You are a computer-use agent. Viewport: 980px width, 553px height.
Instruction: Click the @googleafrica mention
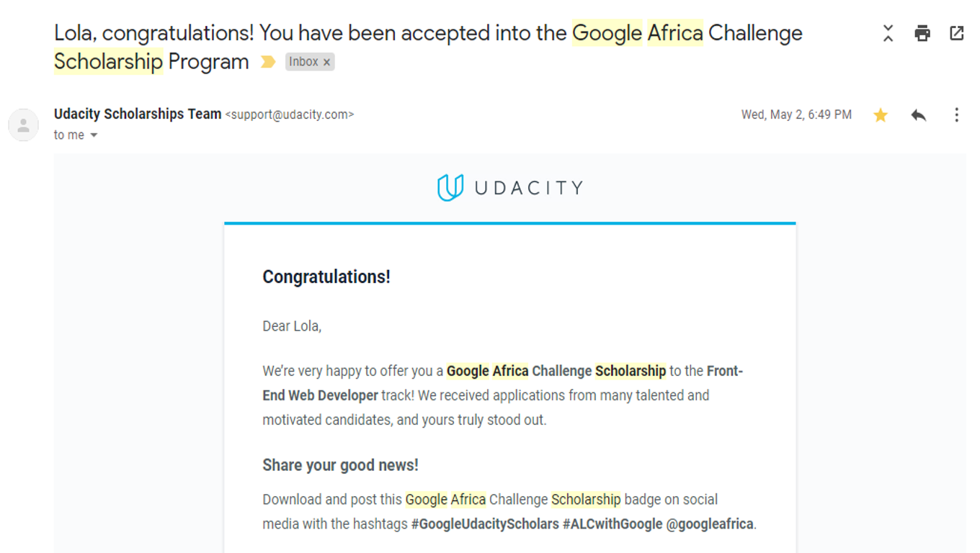point(710,524)
